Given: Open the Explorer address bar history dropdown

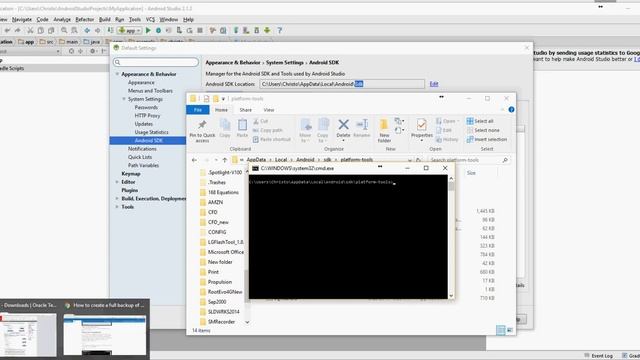Looking at the screenshot, I should (x=410, y=160).
